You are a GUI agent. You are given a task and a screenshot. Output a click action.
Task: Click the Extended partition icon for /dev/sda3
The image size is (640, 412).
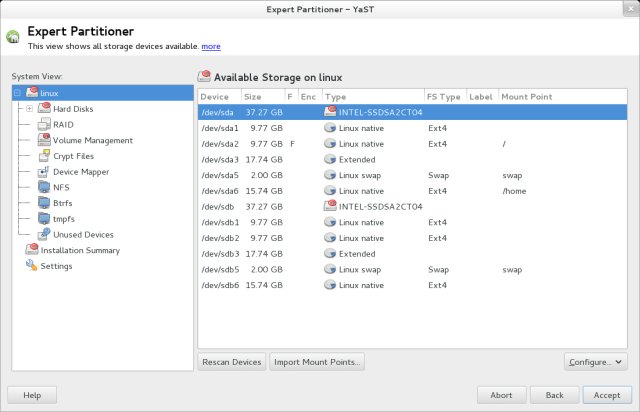tap(330, 159)
